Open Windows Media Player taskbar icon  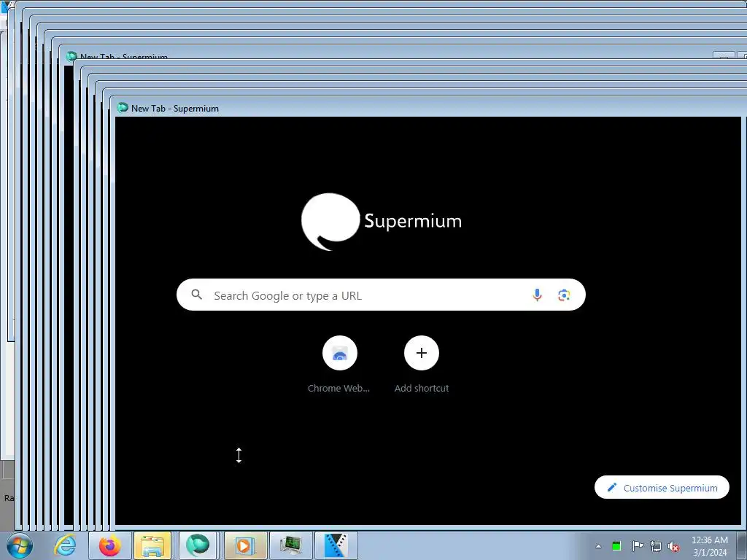pos(245,545)
